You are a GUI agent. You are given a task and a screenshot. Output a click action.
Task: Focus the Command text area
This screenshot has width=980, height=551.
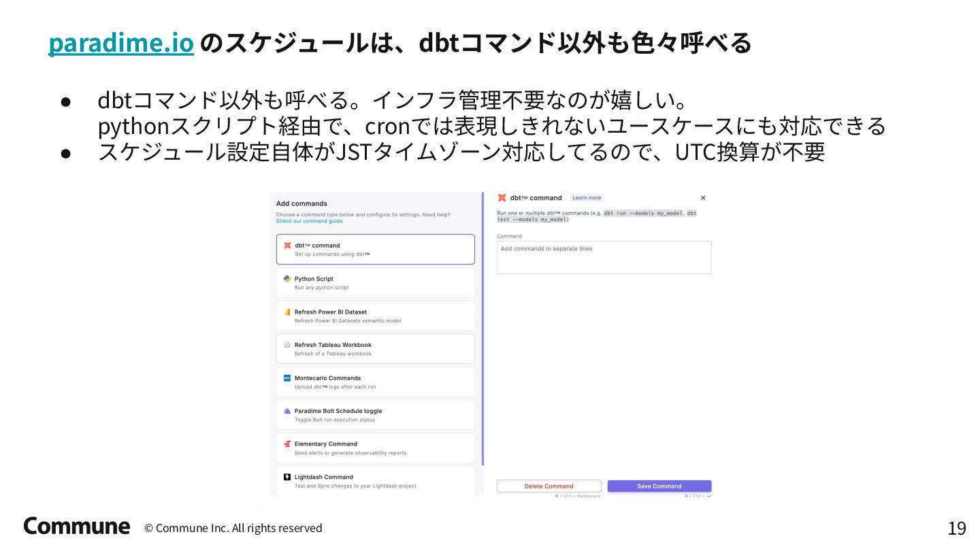(x=604, y=257)
